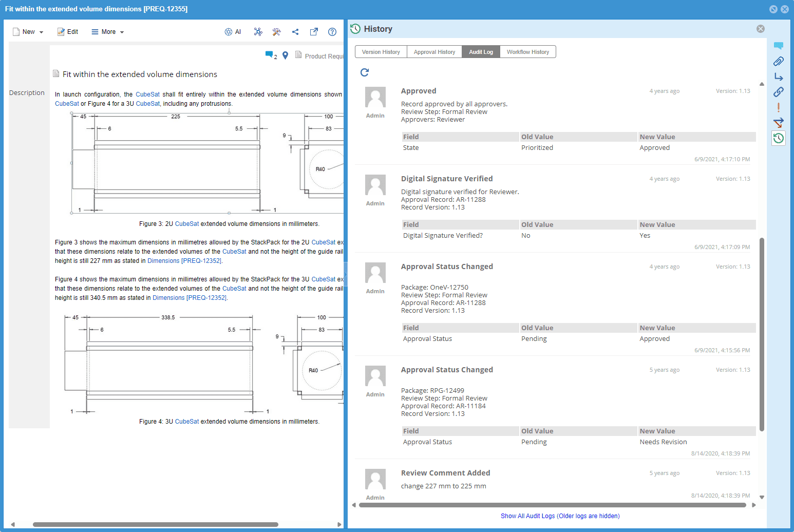This screenshot has height=532, width=794.
Task: Click the help question mark icon
Action: pos(332,32)
